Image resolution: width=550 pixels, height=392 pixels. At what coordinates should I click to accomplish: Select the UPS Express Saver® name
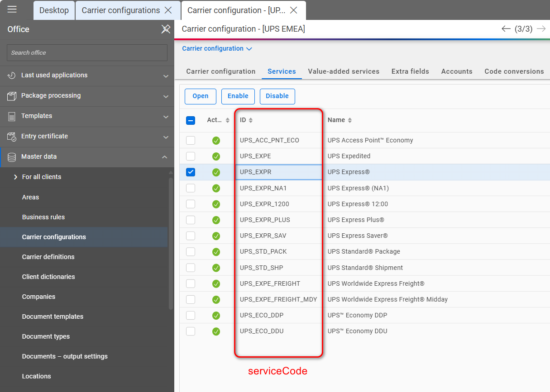click(x=358, y=236)
